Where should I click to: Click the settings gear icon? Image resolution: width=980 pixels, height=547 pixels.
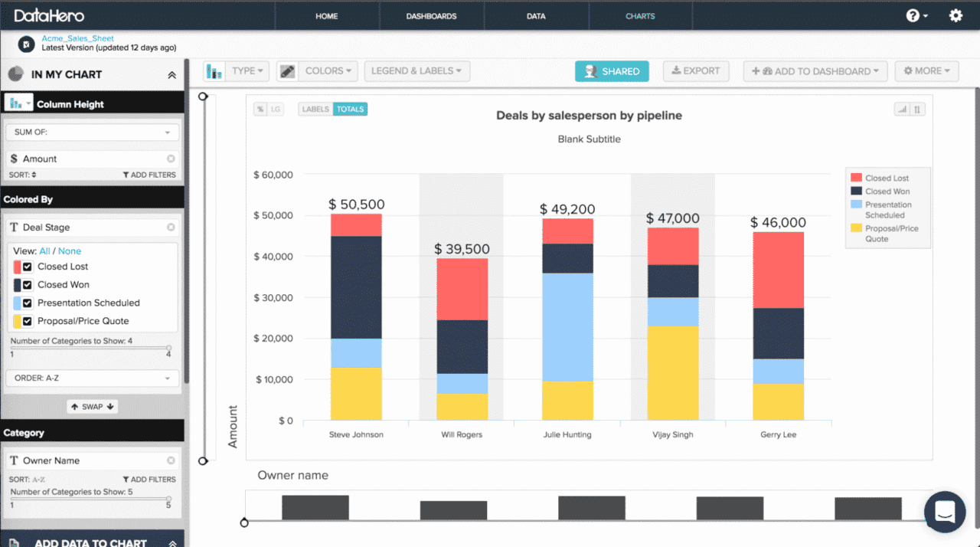click(955, 15)
